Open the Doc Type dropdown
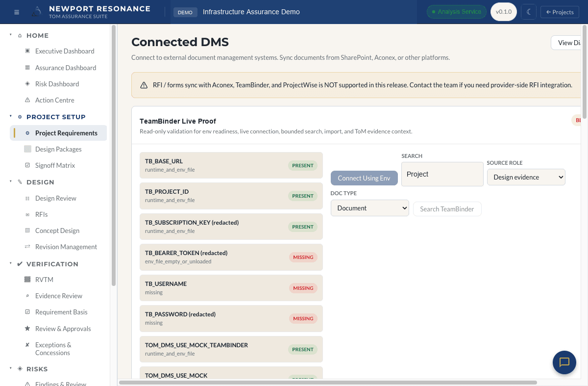 [x=370, y=208]
